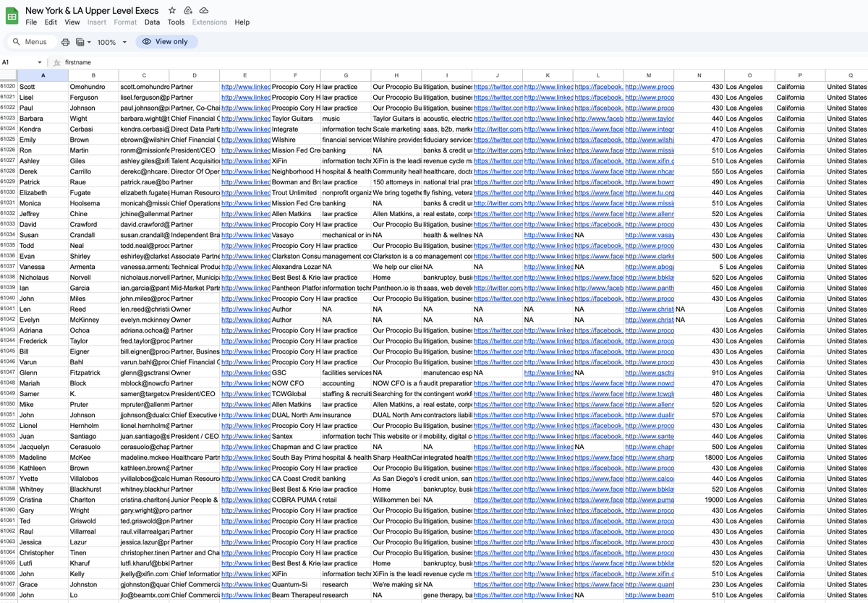Open the Google Sheets home icon
The width and height of the screenshot is (868, 603).
click(x=12, y=16)
